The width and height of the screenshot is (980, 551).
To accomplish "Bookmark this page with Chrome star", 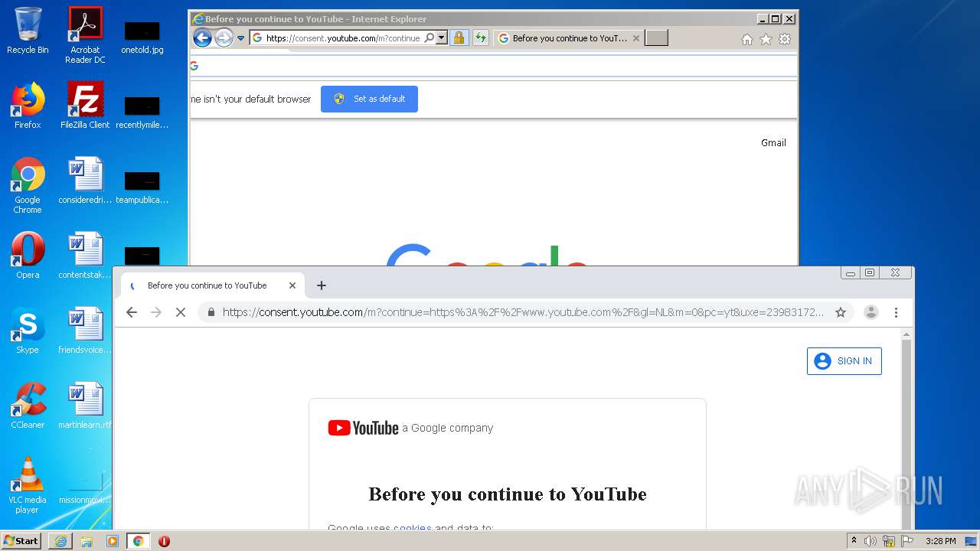I will (841, 312).
